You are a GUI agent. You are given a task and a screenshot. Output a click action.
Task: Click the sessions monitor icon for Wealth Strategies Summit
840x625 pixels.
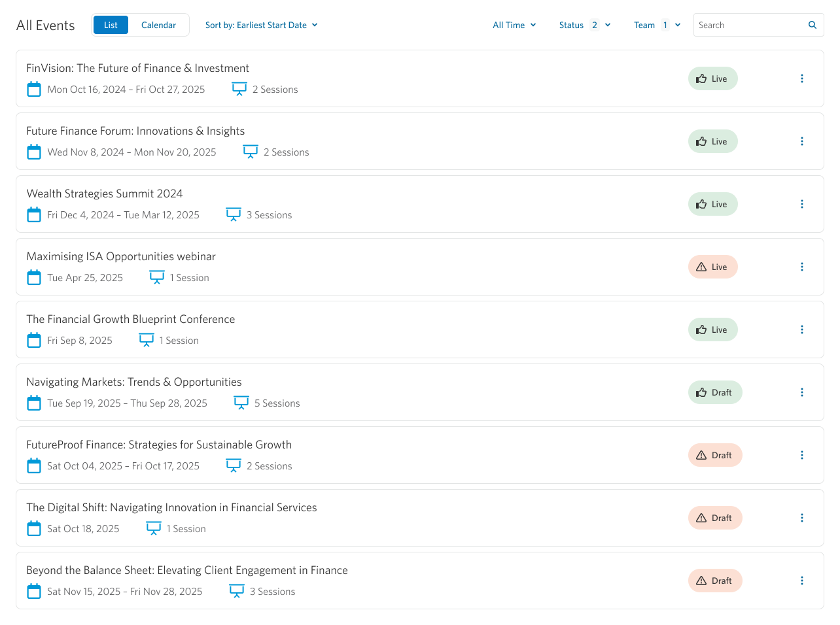pos(234,214)
